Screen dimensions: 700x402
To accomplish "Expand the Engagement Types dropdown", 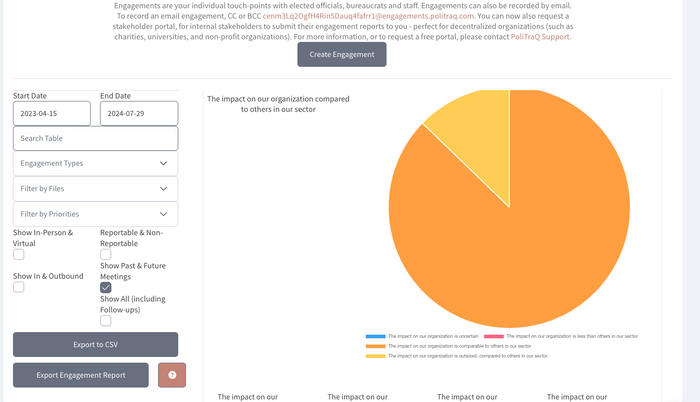I will tap(95, 163).
